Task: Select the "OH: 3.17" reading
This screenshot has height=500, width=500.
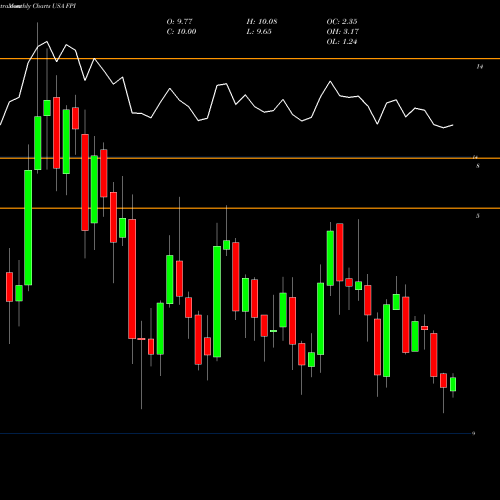Action: point(342,32)
